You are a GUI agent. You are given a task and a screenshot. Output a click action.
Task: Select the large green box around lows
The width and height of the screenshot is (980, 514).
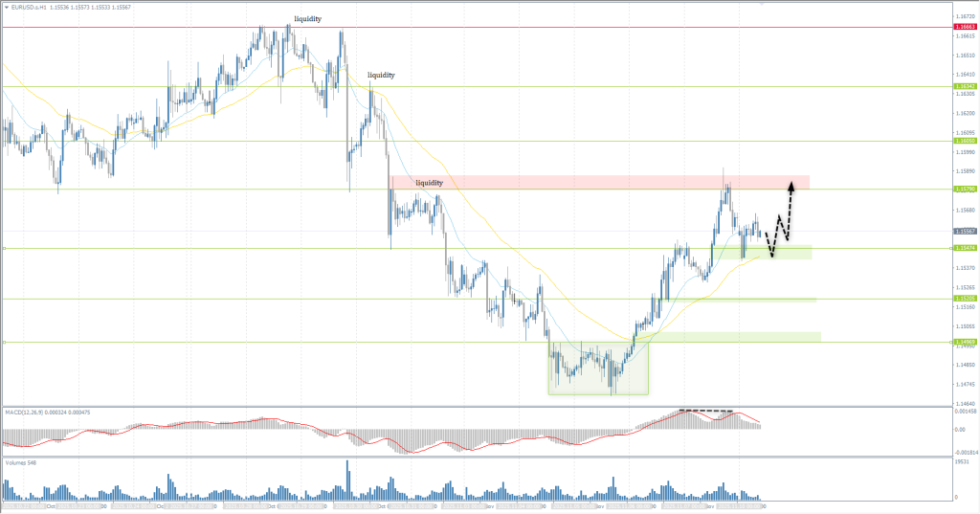point(598,369)
